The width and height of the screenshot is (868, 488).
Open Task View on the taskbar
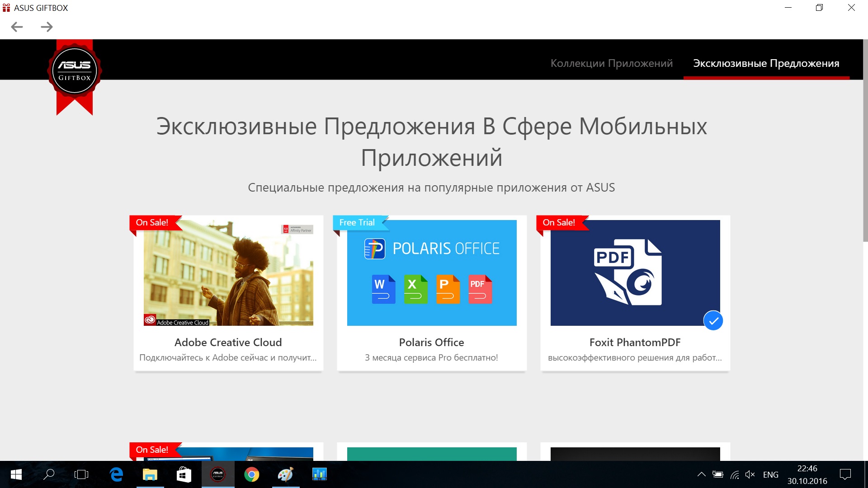81,474
